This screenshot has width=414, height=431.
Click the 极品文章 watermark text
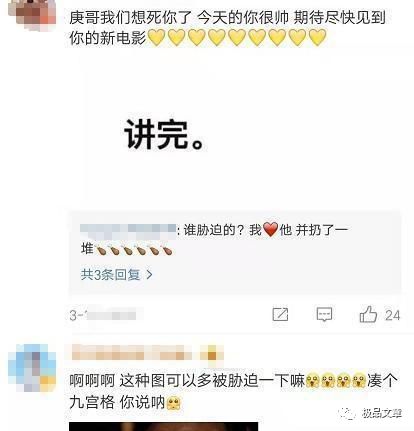[382, 413]
